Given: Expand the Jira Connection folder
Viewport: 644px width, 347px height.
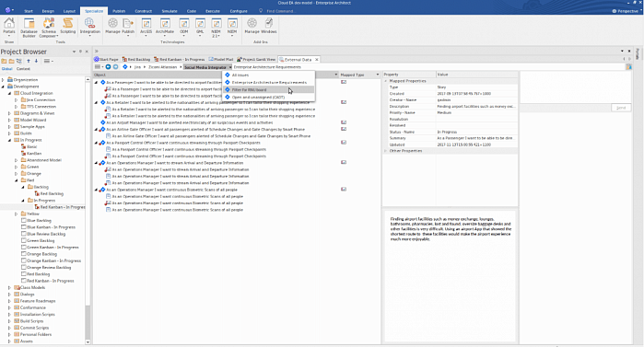Looking at the screenshot, I should (17, 100).
